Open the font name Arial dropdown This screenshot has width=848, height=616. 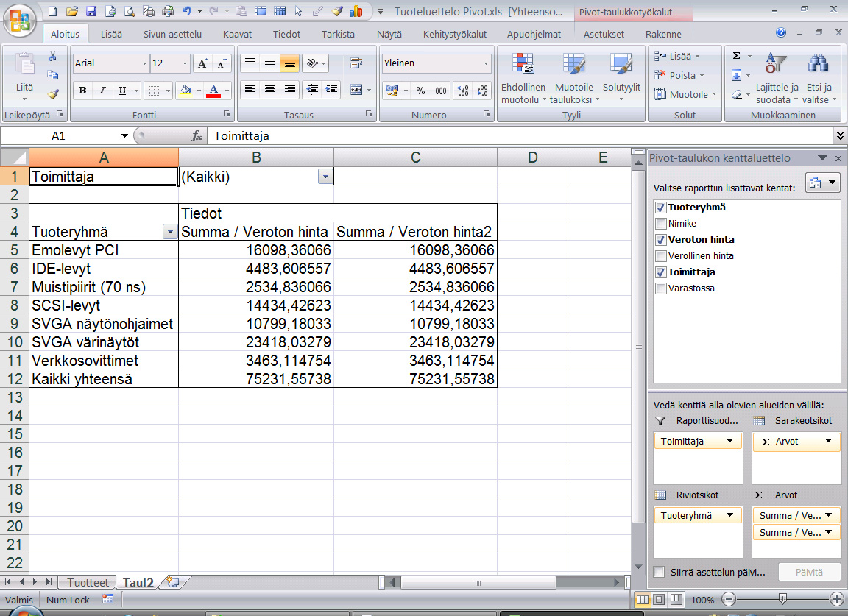coord(144,64)
